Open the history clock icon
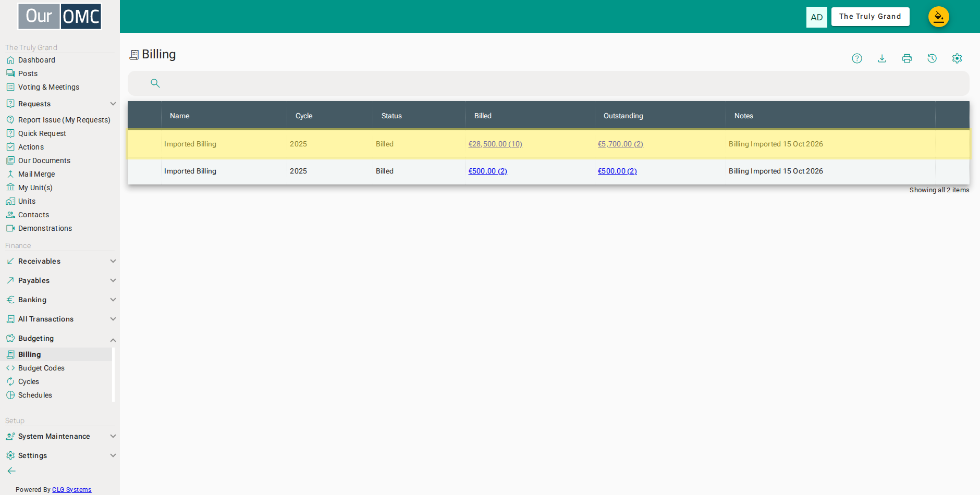Image resolution: width=980 pixels, height=495 pixels. (x=932, y=58)
